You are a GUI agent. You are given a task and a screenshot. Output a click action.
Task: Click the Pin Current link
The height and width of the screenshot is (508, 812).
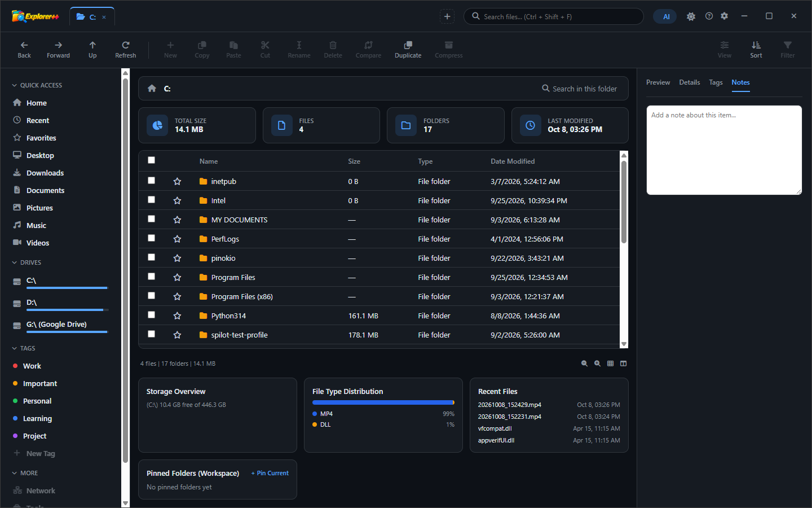coord(270,473)
